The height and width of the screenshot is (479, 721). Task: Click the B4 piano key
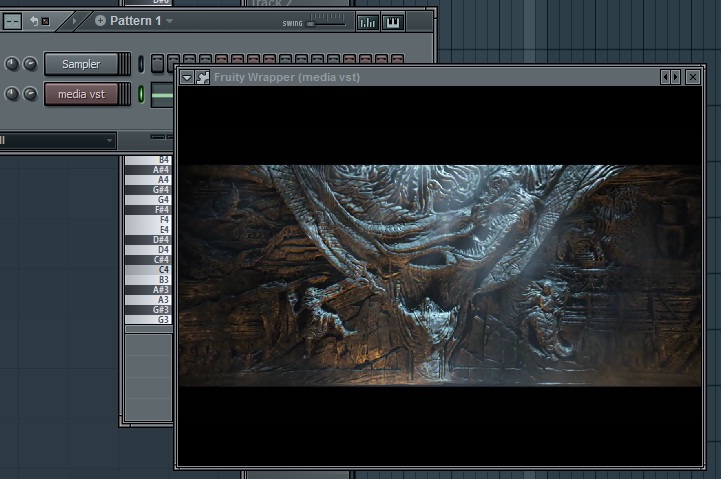pos(148,160)
